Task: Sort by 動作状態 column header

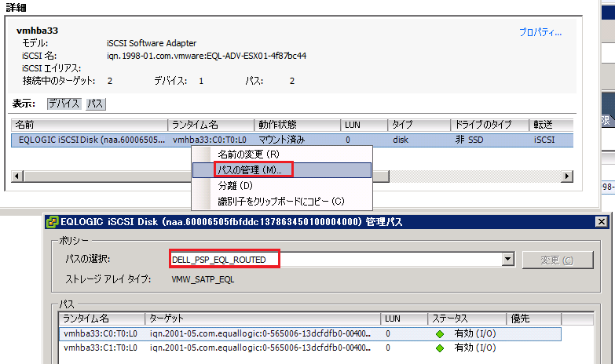Action: coord(298,125)
